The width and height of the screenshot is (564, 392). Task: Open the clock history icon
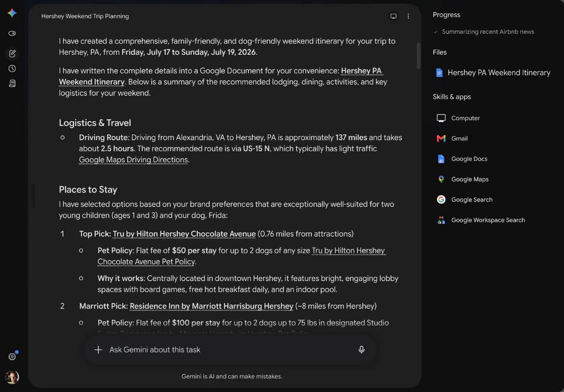(12, 68)
